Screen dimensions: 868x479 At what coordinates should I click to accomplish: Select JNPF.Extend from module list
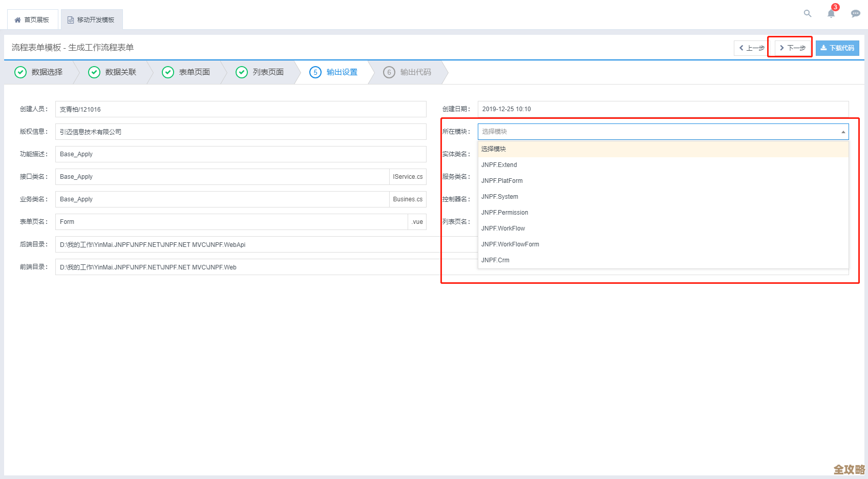tap(499, 165)
